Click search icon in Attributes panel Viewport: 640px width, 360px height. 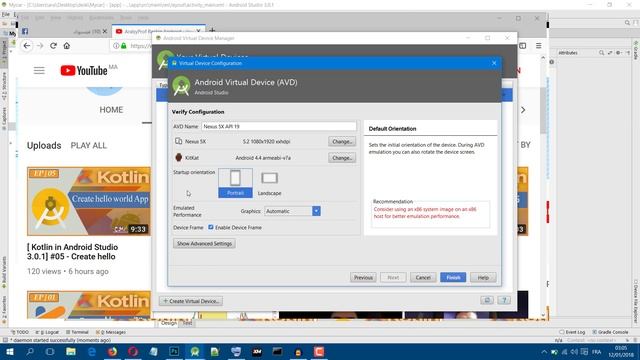(601, 53)
